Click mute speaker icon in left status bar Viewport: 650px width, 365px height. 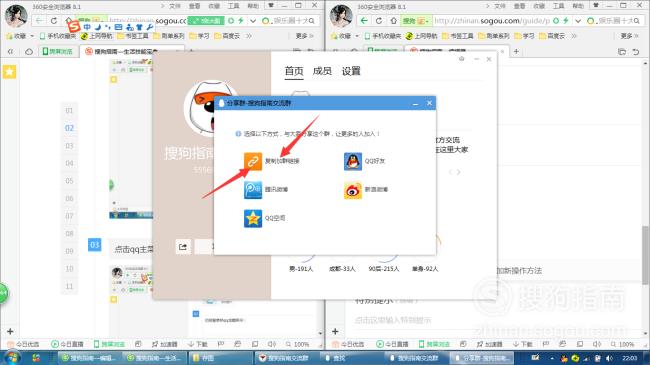coord(272,344)
